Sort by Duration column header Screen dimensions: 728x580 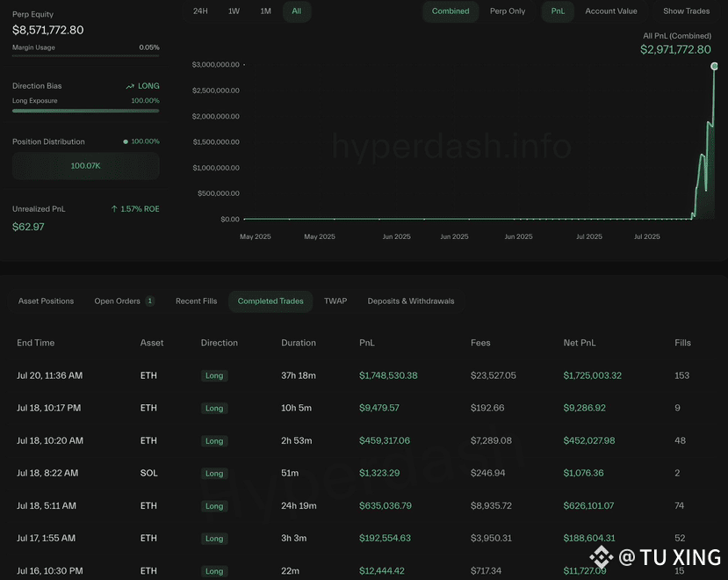299,343
